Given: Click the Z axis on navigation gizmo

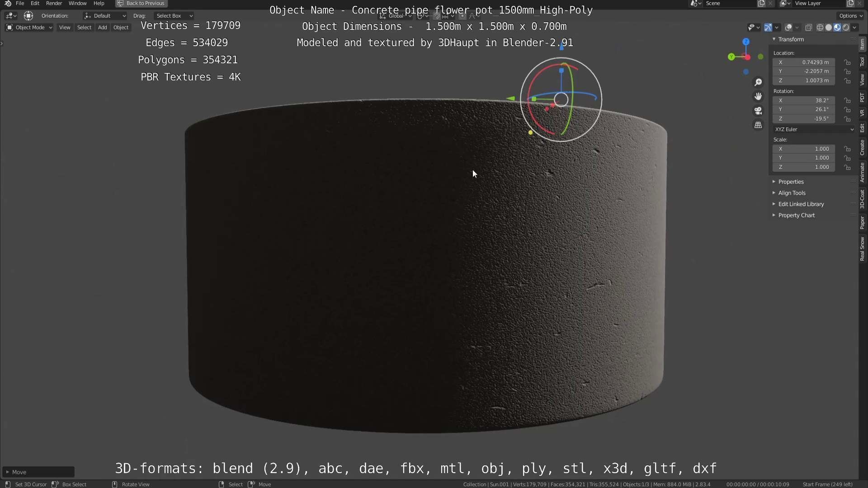Looking at the screenshot, I should [746, 42].
